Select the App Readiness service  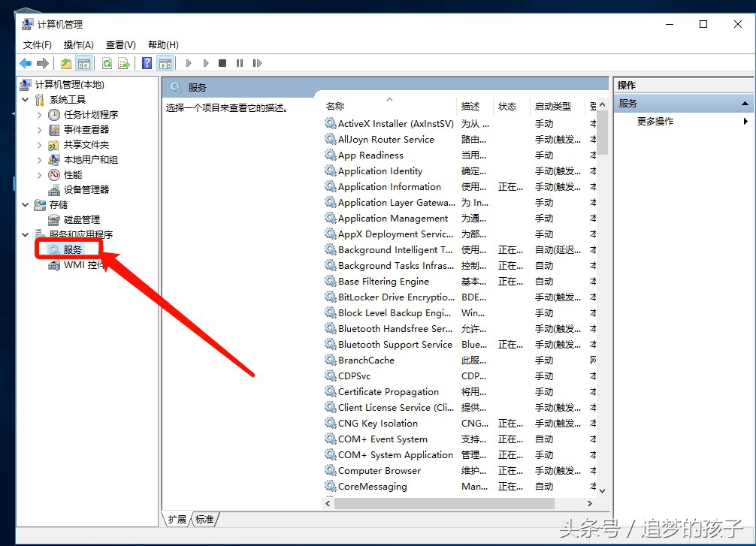460,155
